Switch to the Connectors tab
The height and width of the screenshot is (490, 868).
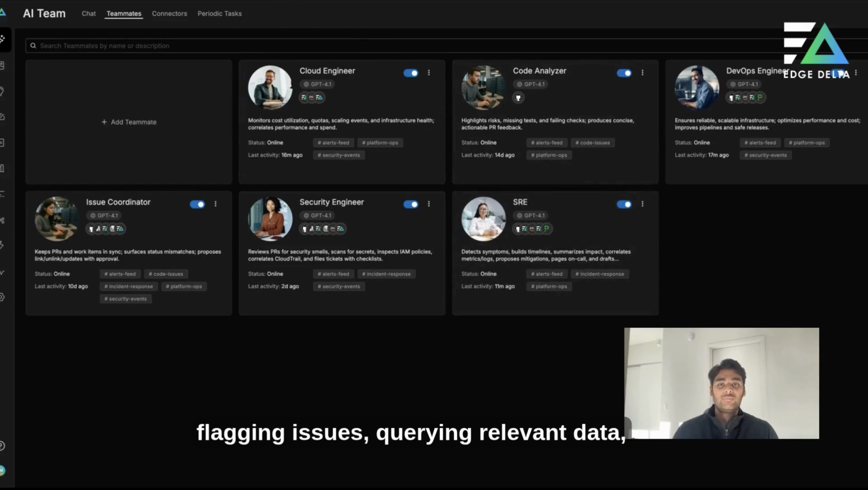pyautogui.click(x=169, y=14)
